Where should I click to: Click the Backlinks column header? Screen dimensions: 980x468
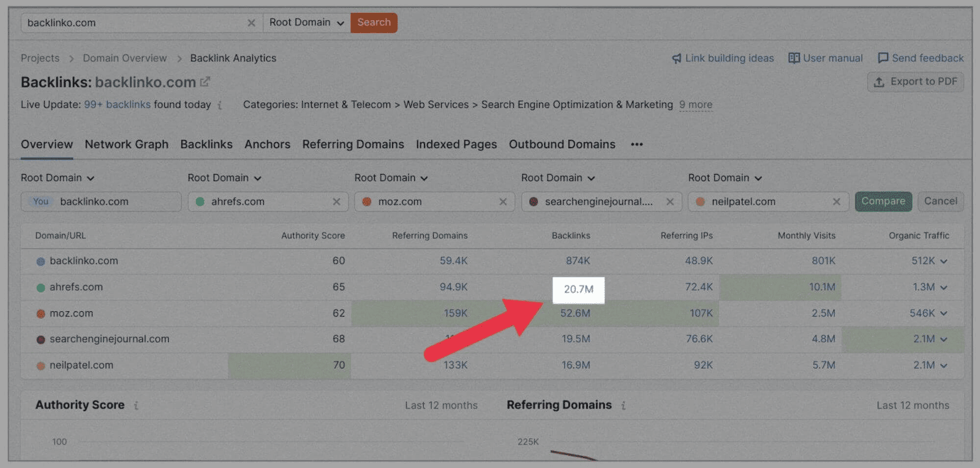coord(571,236)
